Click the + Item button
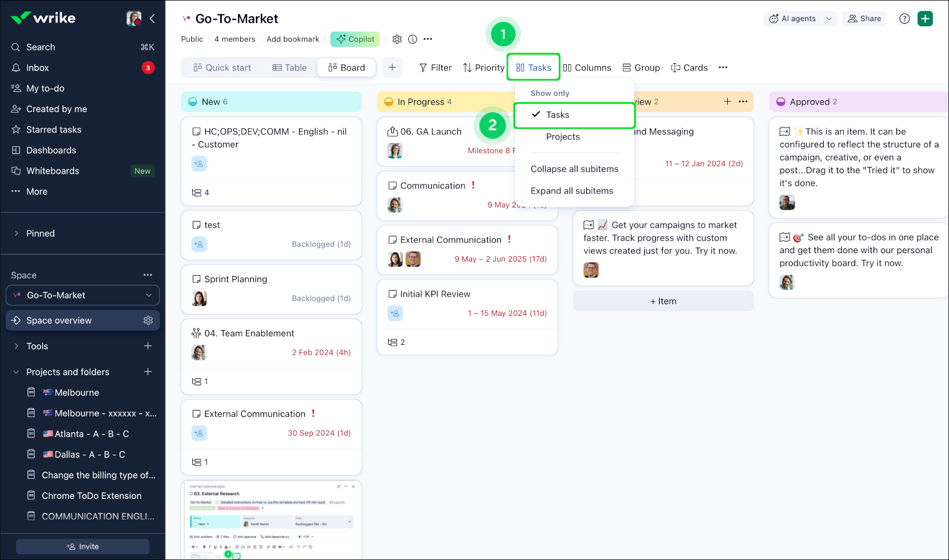 tap(663, 301)
